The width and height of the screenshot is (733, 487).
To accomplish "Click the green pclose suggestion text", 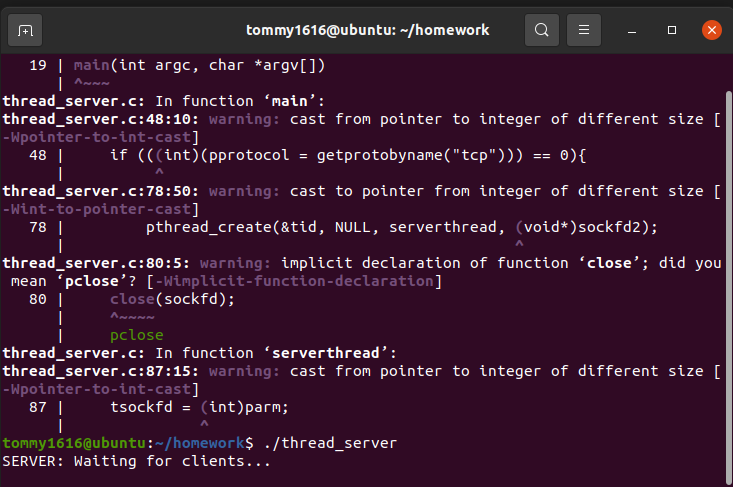I will click(136, 335).
